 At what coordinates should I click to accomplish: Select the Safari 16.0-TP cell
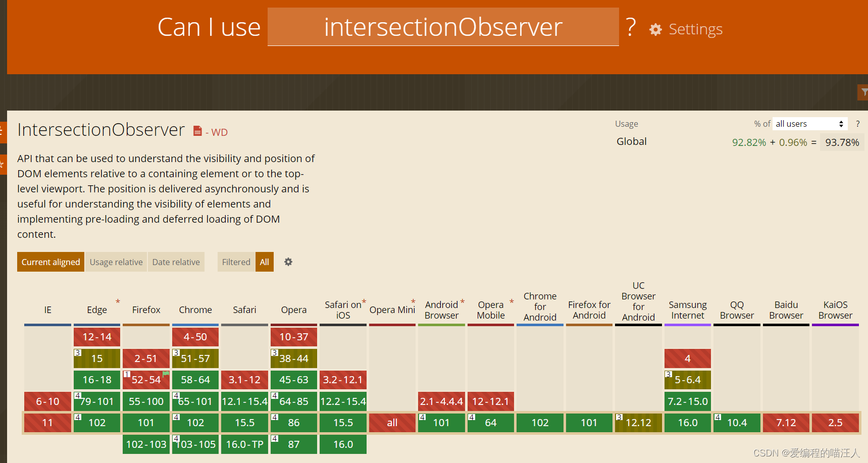click(244, 444)
